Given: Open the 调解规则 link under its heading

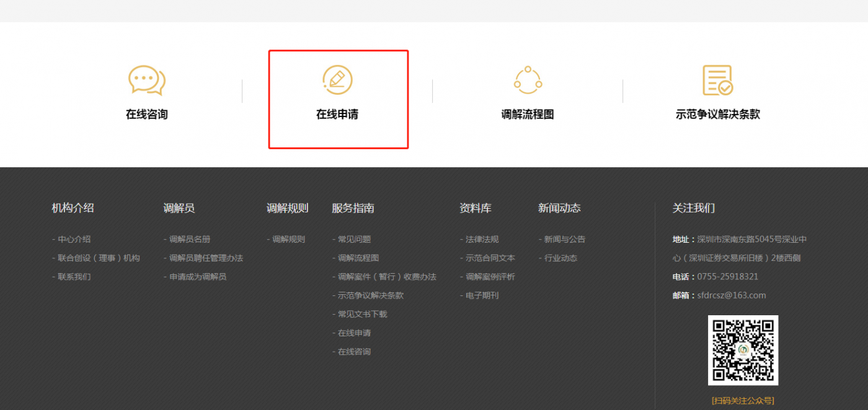Looking at the screenshot, I should (x=286, y=239).
